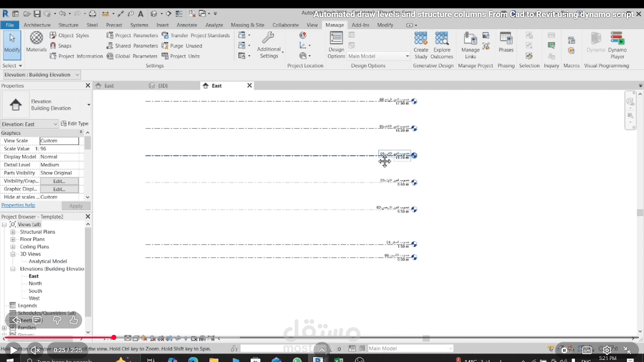
Task: Click the video progress bar playhead
Action: [x=114, y=337]
